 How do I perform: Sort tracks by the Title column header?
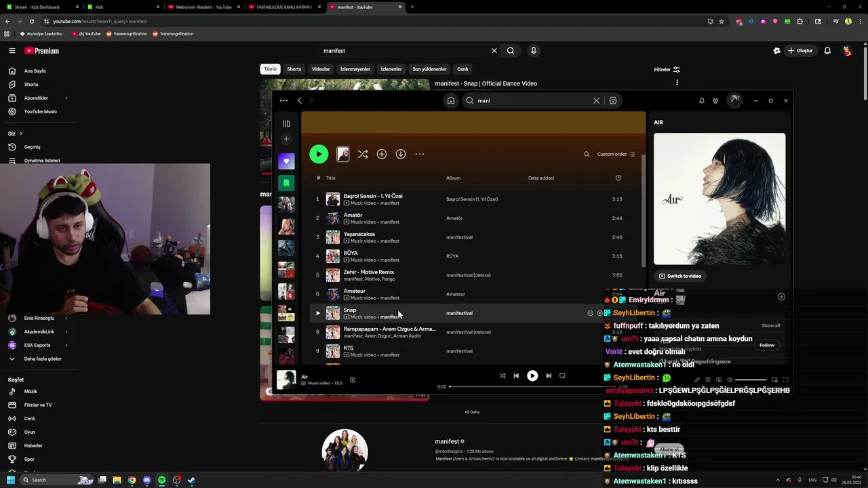330,178
